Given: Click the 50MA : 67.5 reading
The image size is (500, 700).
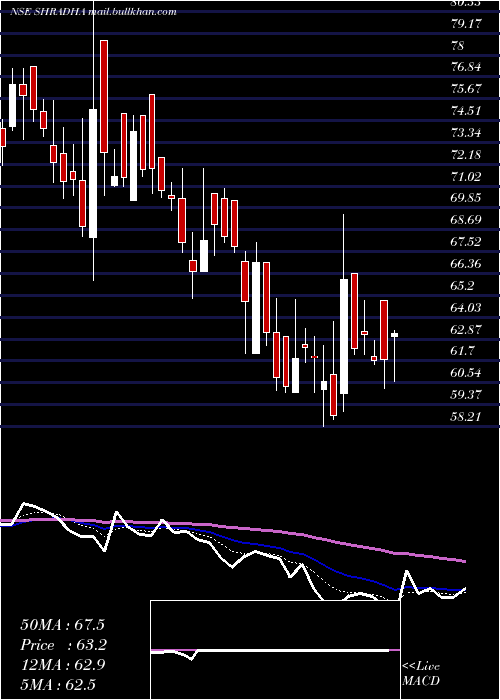Looking at the screenshot, I should coord(63,625).
